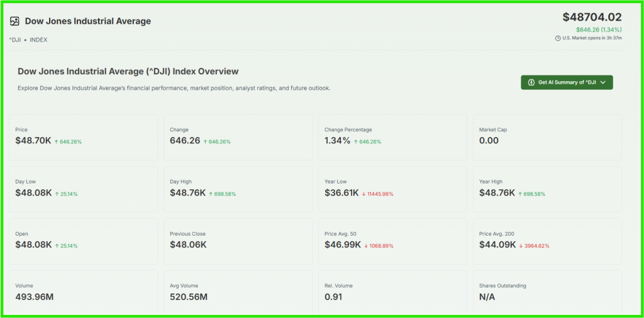
Task: Click the red down arrow in Year Low card
Action: click(364, 194)
